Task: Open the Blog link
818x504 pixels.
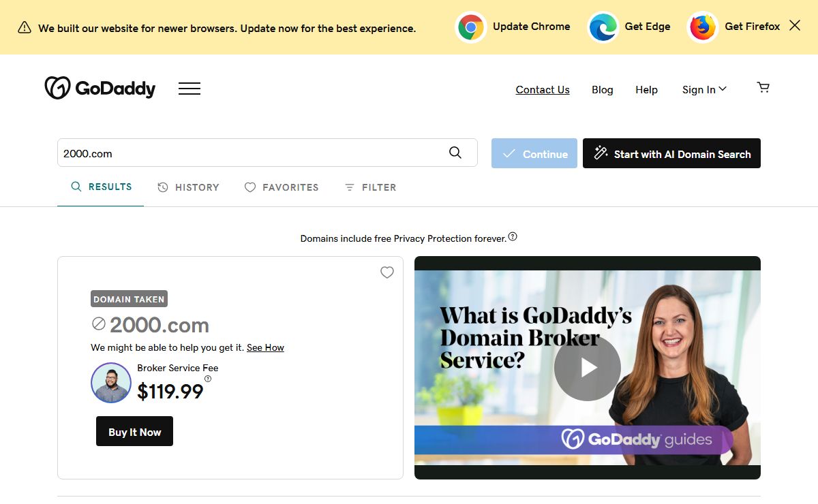Action: point(603,89)
